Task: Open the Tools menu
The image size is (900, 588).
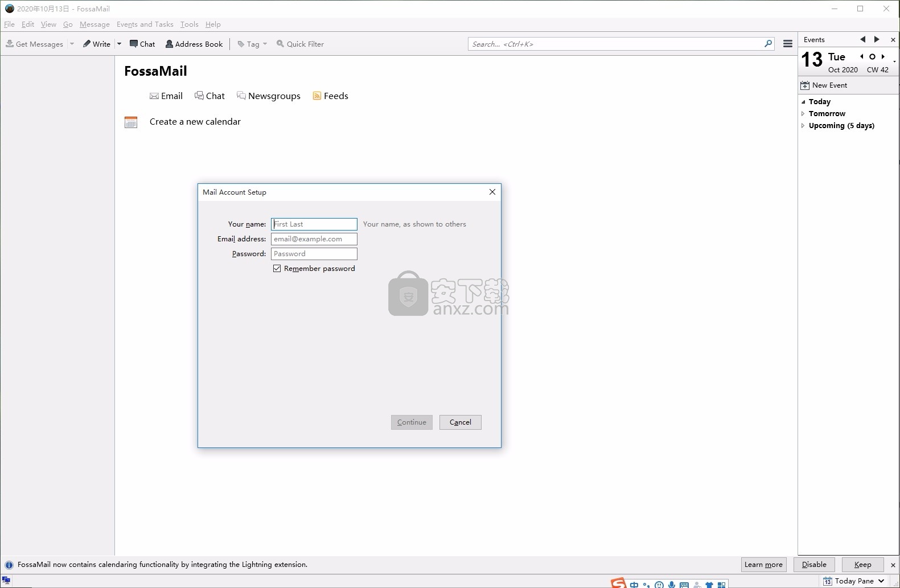Action: [189, 24]
